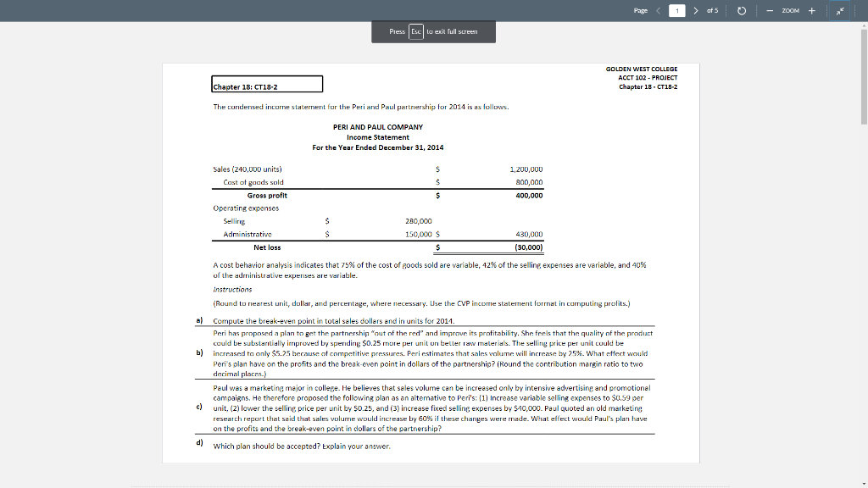Screen dimensions: 868x488
Task: Click 'Administrative' expense label
Action: (248, 235)
